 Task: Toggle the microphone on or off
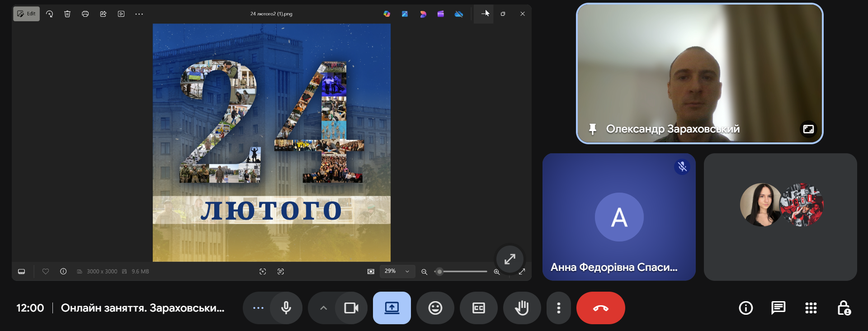click(286, 308)
